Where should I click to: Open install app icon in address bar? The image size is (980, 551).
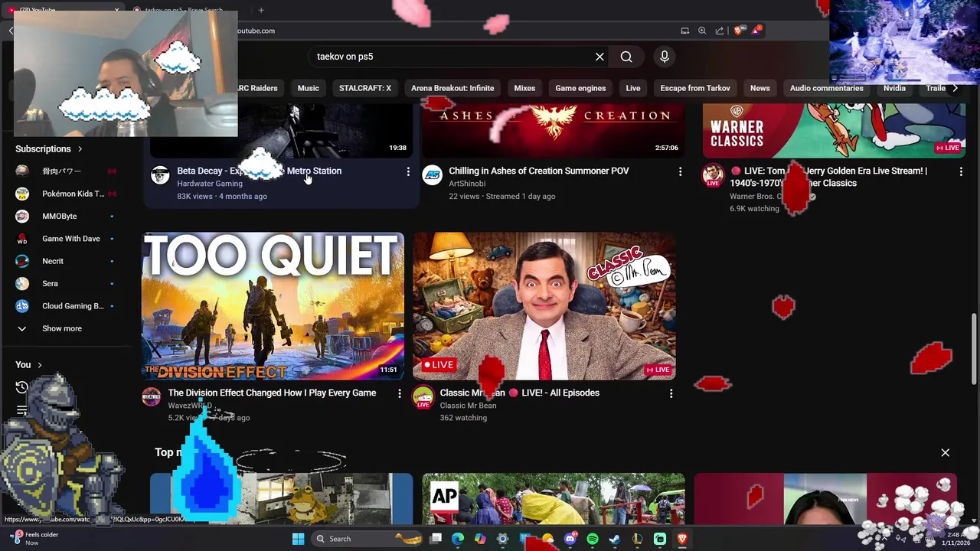point(684,31)
